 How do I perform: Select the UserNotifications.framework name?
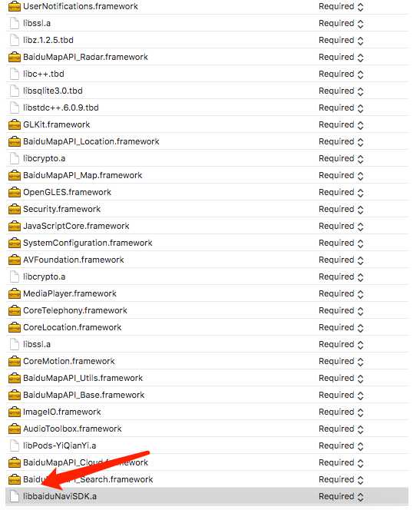pos(81,6)
